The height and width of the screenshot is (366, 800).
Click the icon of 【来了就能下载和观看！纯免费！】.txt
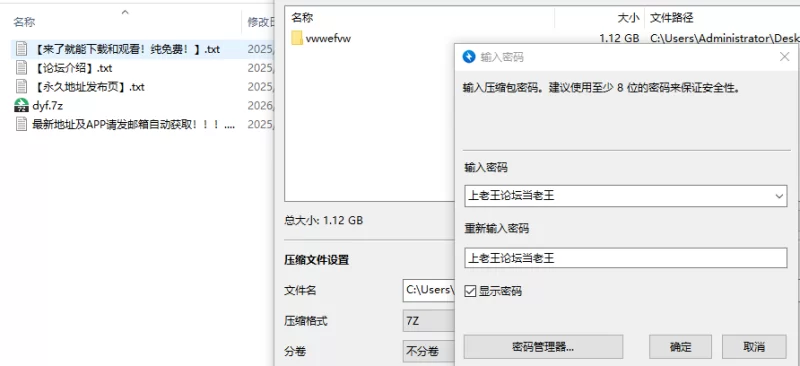pos(21,49)
